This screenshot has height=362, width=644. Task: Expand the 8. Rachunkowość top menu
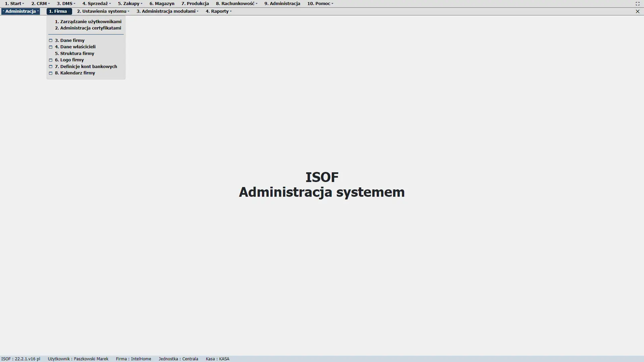click(236, 4)
